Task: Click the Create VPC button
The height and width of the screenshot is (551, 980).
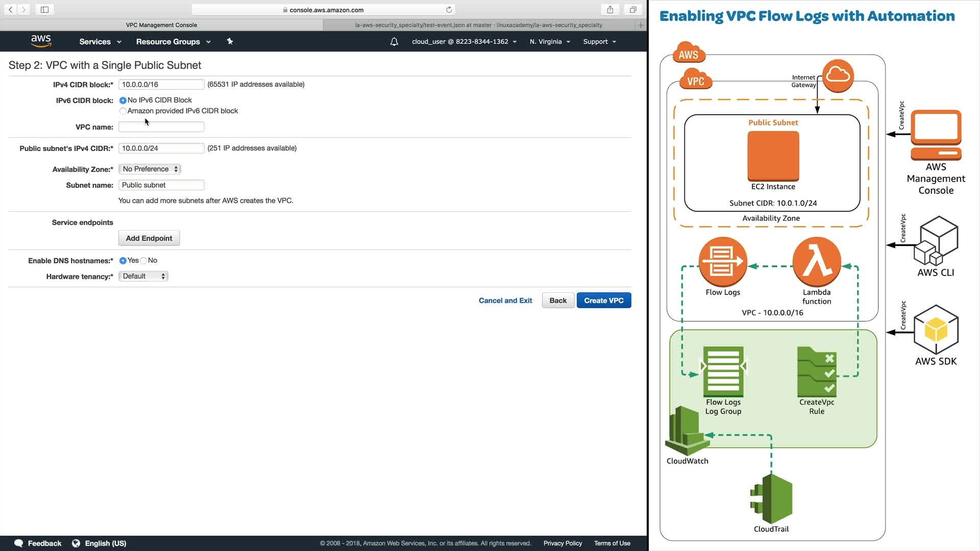Action: coord(603,300)
